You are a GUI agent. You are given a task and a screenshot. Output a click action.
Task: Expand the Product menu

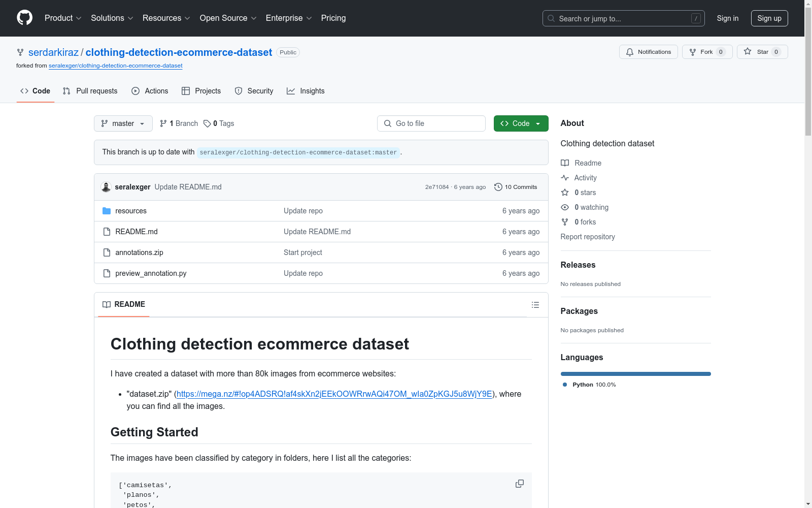(63, 18)
